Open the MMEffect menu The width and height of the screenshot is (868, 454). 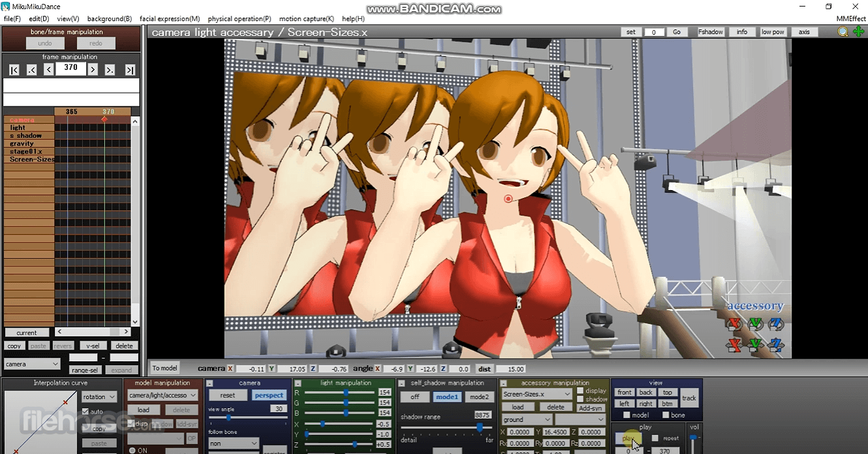[x=851, y=19]
